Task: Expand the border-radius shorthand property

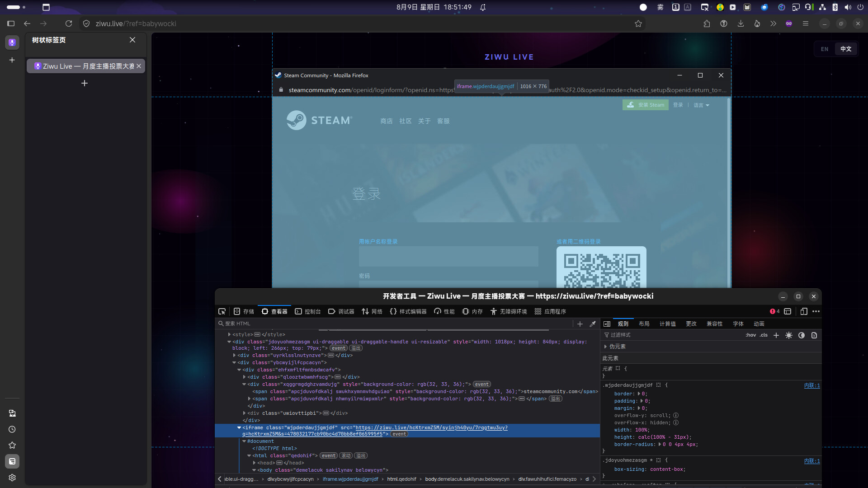Action: 660,445
